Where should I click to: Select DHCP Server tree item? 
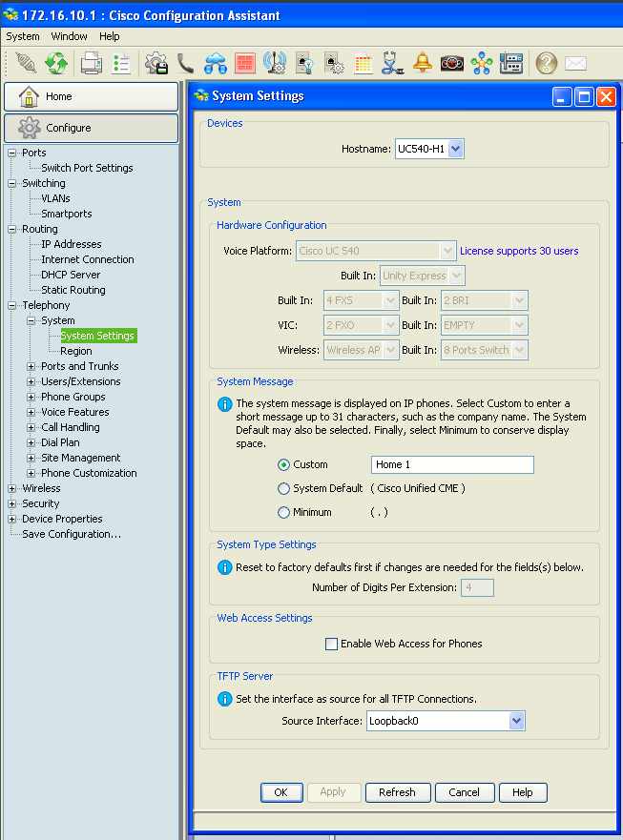(x=71, y=275)
